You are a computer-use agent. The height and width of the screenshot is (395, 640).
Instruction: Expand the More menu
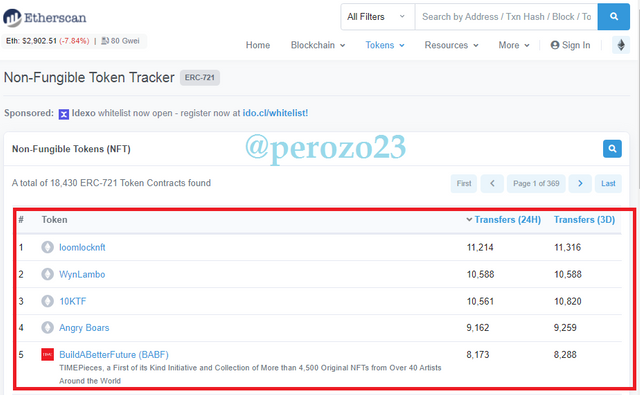pos(514,45)
